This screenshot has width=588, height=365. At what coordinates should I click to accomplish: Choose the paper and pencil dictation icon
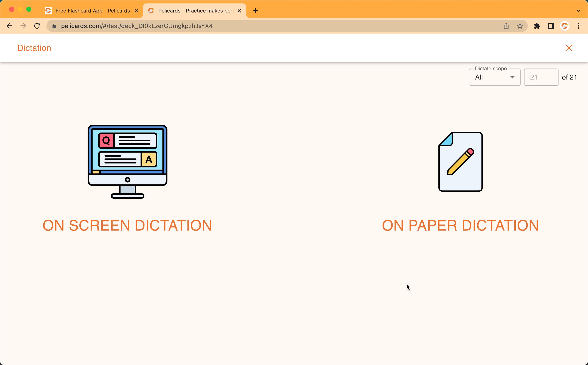pyautogui.click(x=460, y=162)
